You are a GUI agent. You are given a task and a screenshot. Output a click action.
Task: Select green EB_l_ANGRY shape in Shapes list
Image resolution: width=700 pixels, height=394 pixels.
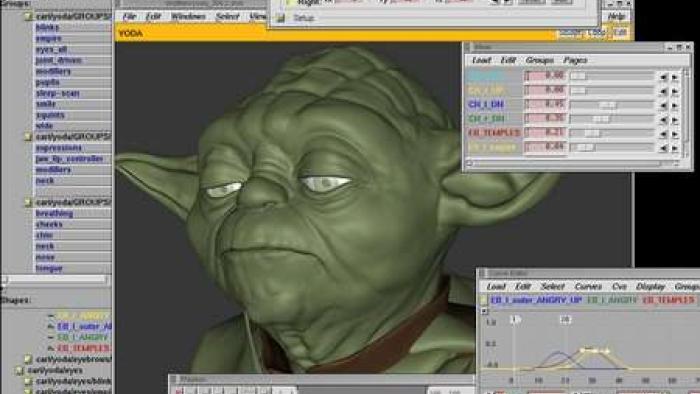(x=83, y=337)
